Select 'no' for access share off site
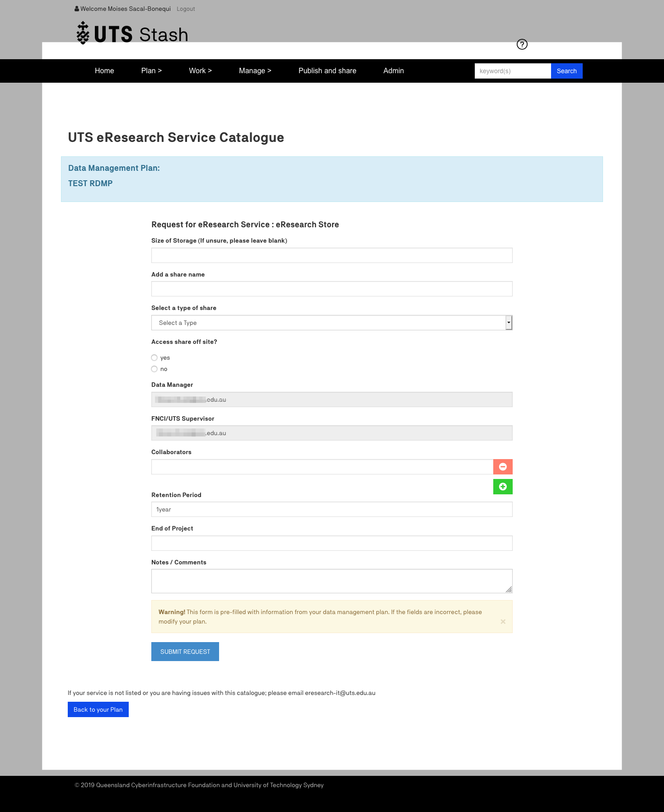Viewport: 664px width, 812px height. pyautogui.click(x=154, y=369)
